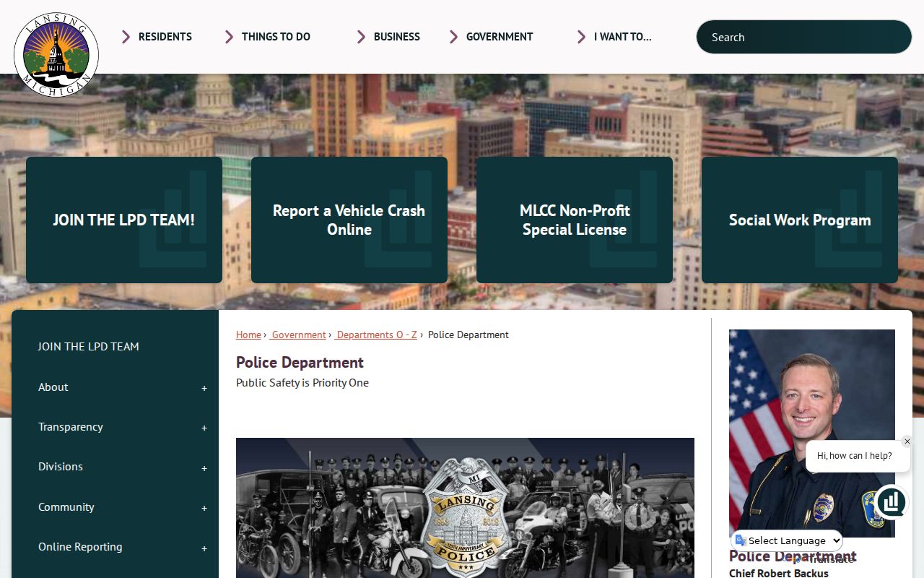Dismiss the 'Hi, how can I help?' bubble
Viewport: 924px width, 578px height.
pyautogui.click(x=907, y=441)
